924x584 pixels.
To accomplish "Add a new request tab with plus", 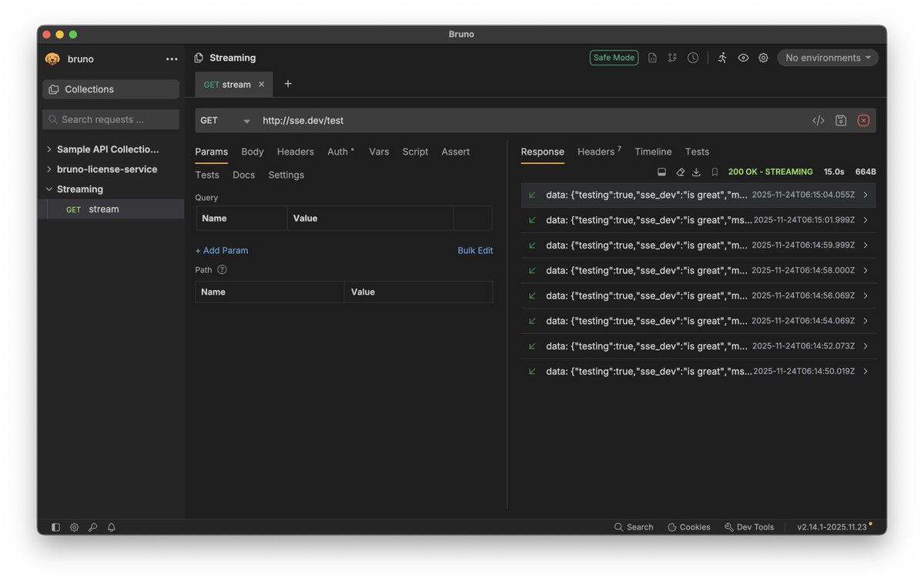I will click(x=288, y=84).
